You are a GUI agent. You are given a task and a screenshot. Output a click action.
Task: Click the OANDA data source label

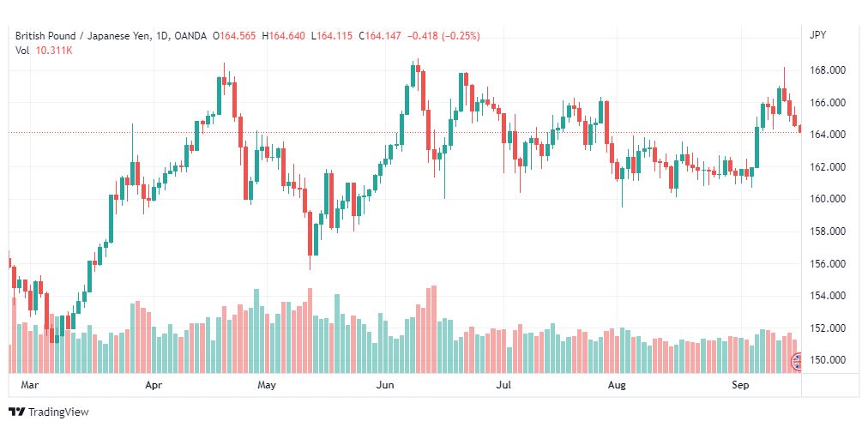[x=190, y=36]
